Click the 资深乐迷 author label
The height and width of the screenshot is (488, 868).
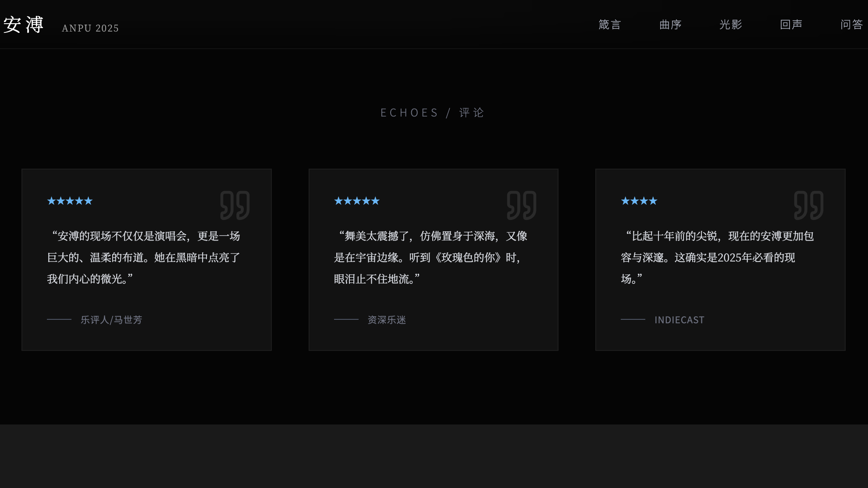click(x=387, y=320)
